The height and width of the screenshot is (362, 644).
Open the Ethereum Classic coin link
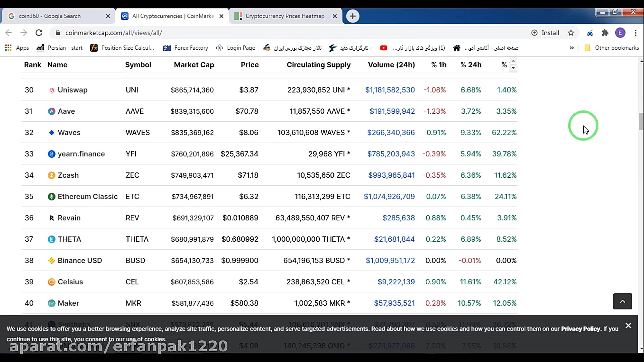click(88, 197)
